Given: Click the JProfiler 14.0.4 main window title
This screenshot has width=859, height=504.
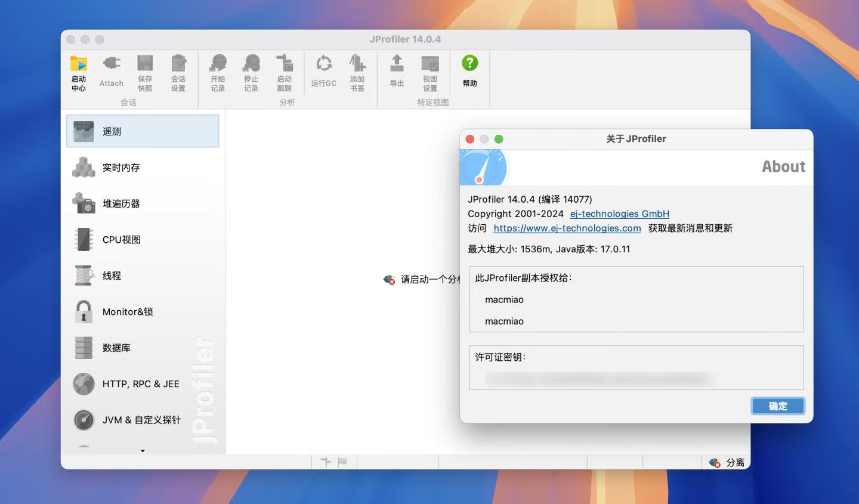Looking at the screenshot, I should pos(405,39).
